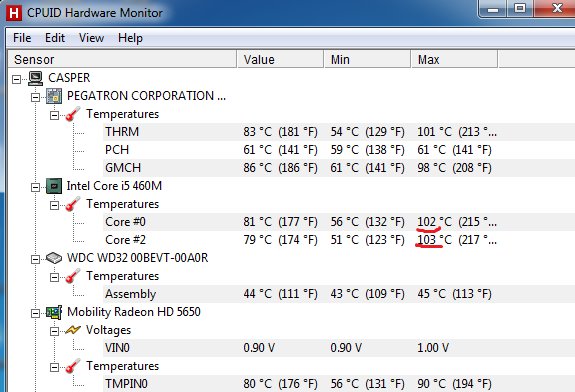Minimize the CPUID Hardware Monitor window
The image size is (575, 392).
click(492, 8)
